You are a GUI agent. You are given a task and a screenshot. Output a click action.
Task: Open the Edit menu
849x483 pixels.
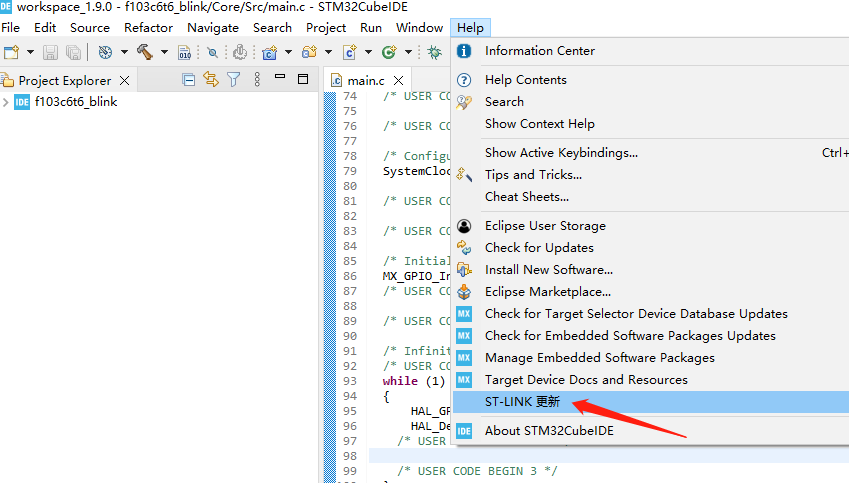click(45, 28)
